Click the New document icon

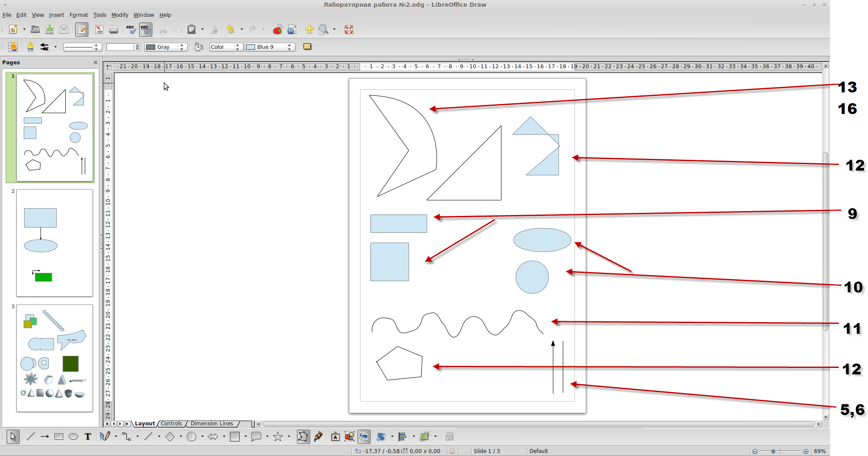point(13,29)
